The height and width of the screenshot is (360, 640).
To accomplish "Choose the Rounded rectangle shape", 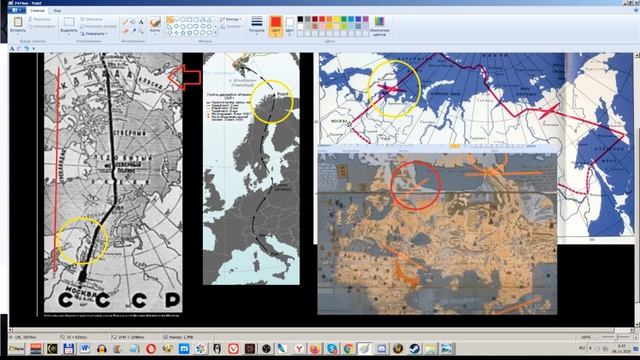I will (x=196, y=20).
